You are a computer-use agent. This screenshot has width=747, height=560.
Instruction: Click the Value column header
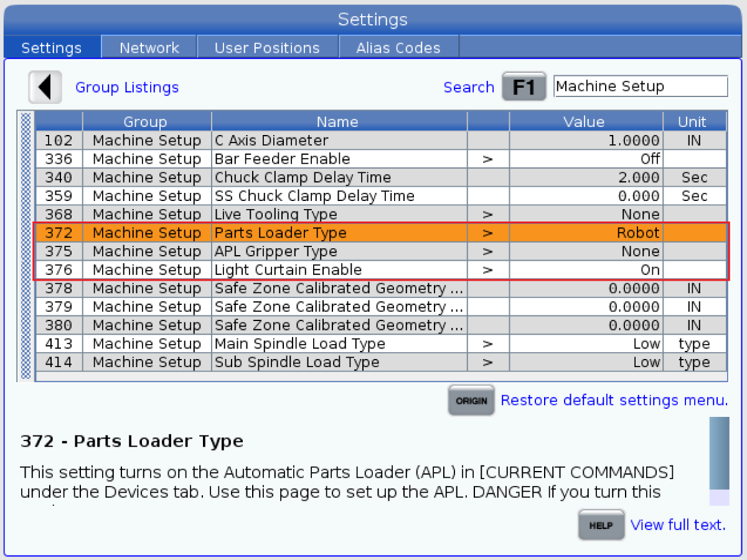point(584,122)
